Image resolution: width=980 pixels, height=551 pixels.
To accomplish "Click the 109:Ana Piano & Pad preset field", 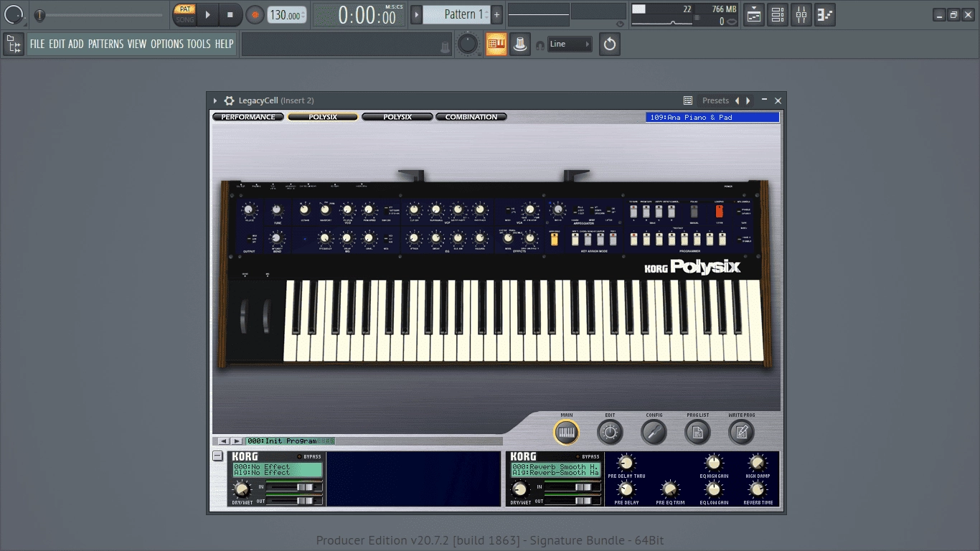I will point(712,117).
